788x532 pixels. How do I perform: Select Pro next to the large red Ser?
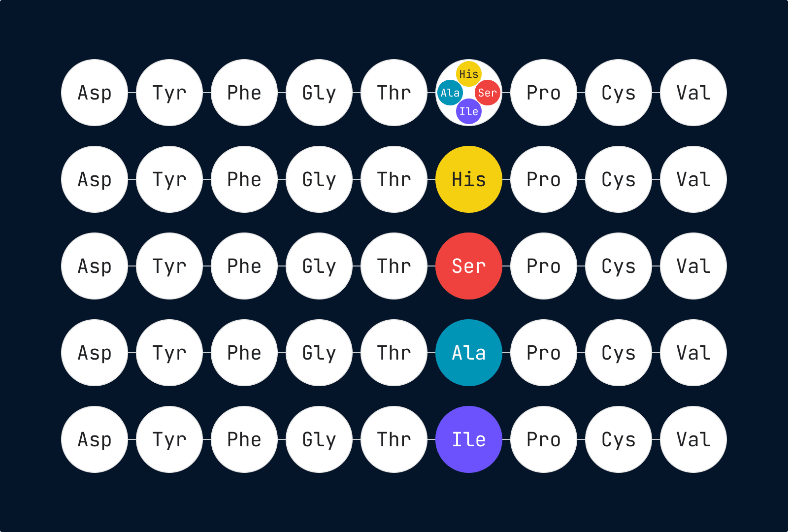pyautogui.click(x=544, y=266)
